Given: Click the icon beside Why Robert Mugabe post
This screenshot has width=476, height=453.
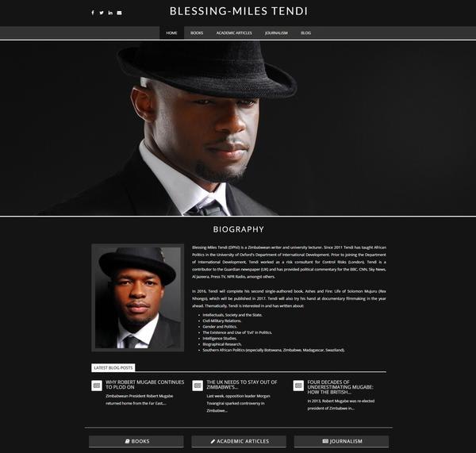Looking at the screenshot, I should pyautogui.click(x=97, y=386).
